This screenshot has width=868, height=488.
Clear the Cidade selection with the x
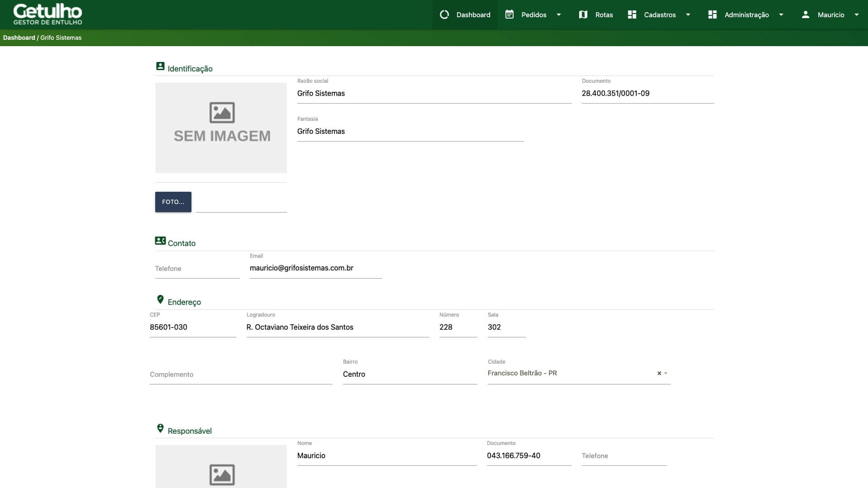click(659, 373)
